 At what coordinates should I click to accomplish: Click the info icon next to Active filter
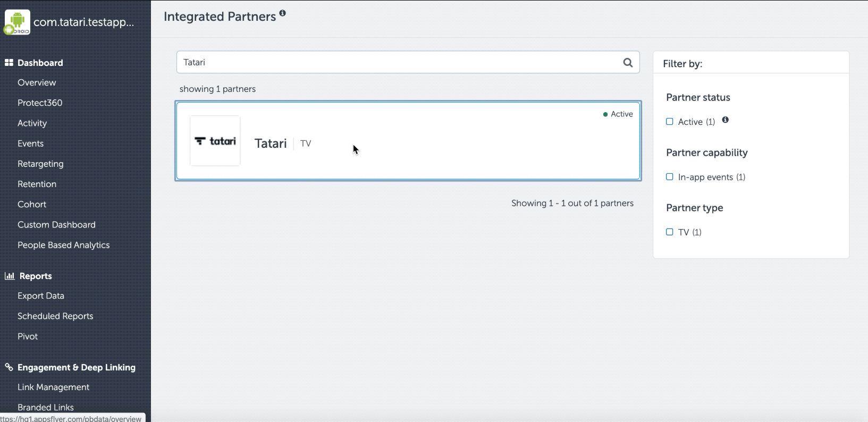(x=725, y=120)
